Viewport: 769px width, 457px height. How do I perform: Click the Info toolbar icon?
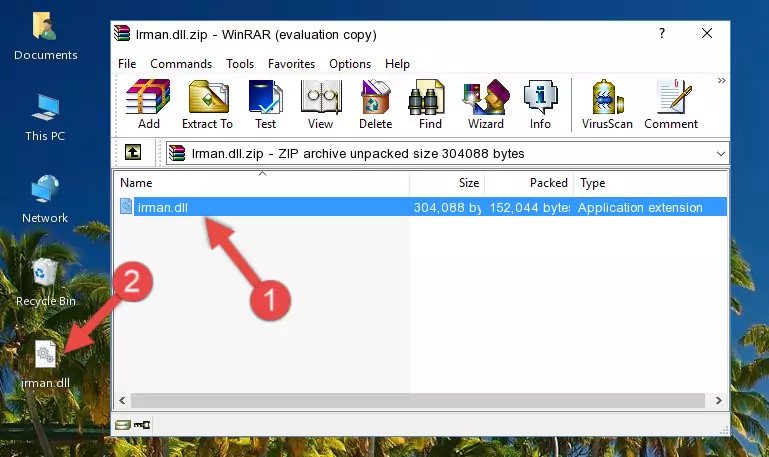[x=540, y=104]
